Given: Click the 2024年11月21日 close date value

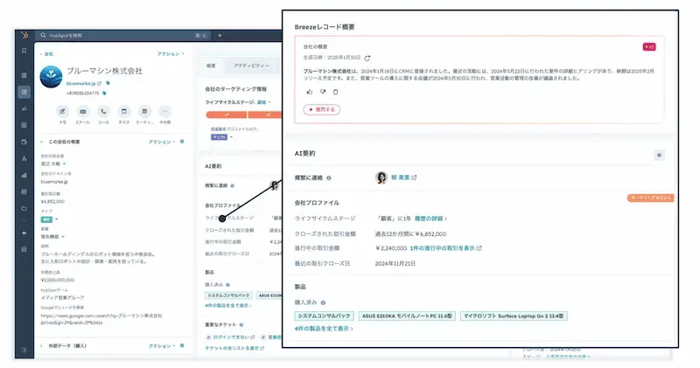Looking at the screenshot, I should [395, 264].
